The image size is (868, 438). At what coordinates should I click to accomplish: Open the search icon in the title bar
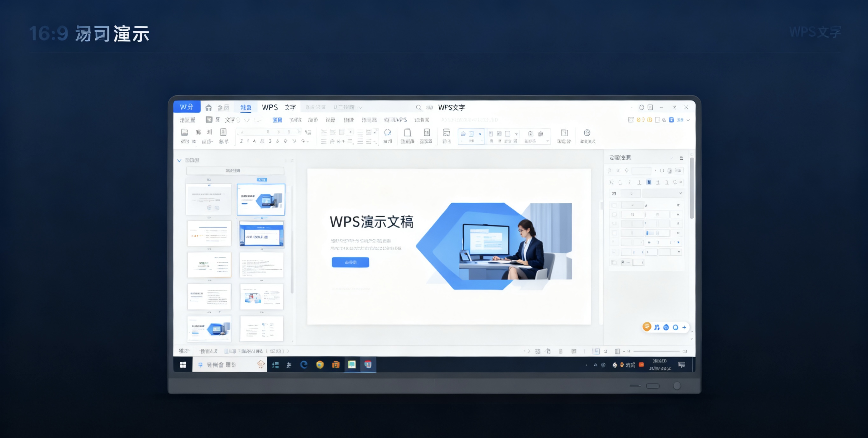click(x=419, y=108)
